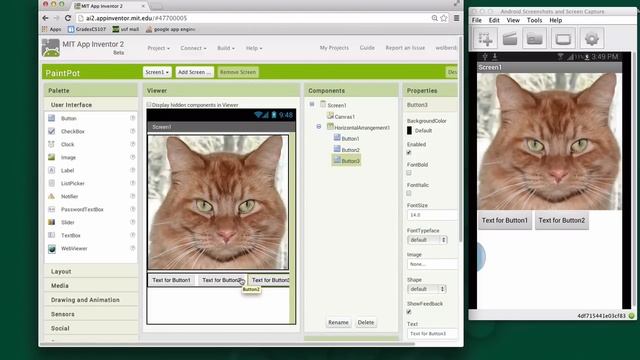This screenshot has height=360, width=640.
Task: Open the Connect dropdown menu
Action: 193,48
